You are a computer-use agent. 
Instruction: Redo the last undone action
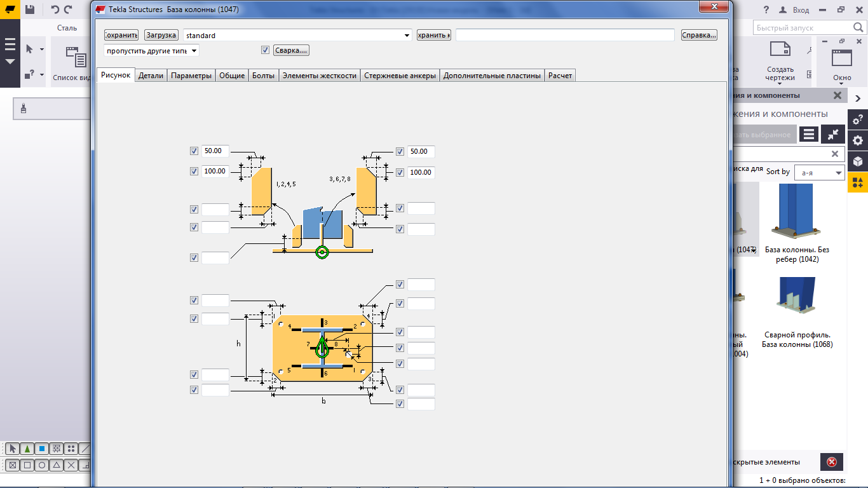coord(68,10)
